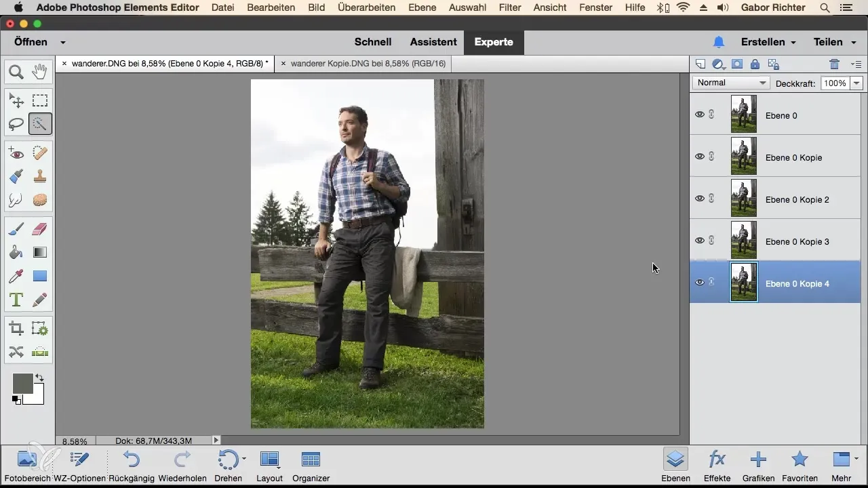
Task: Select the Lasso tool
Action: (16, 125)
